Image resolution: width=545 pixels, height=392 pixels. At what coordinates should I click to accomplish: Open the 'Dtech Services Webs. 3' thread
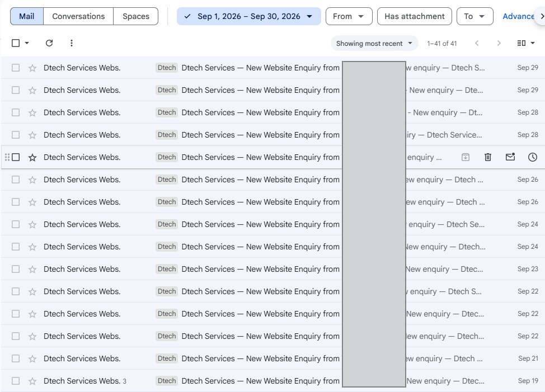(273, 381)
